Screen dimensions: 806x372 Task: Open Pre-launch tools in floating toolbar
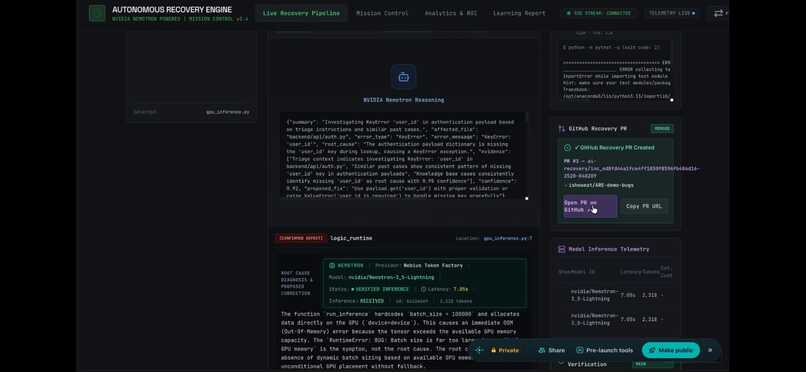[604, 350]
